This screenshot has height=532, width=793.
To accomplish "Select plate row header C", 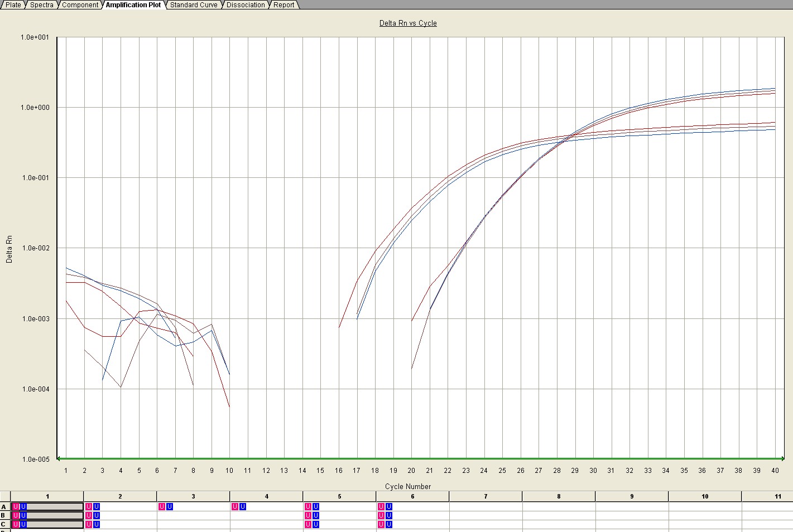I will pyautogui.click(x=5, y=525).
